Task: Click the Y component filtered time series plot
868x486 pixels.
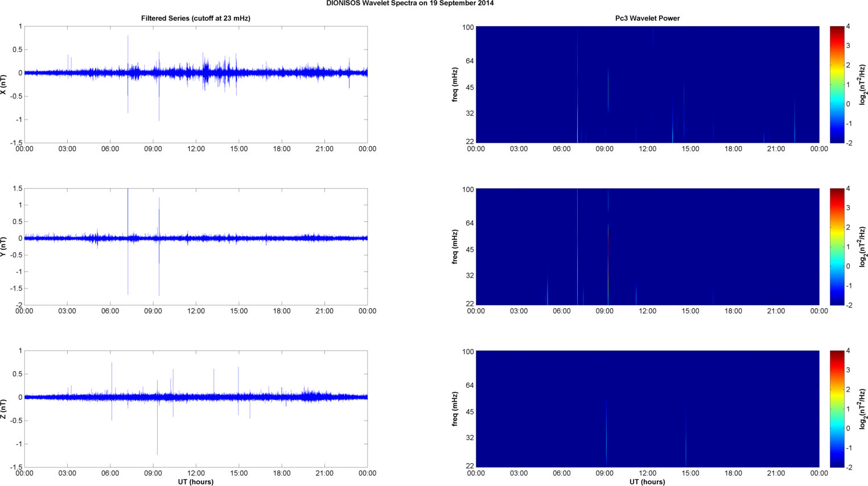Action: pos(196,247)
